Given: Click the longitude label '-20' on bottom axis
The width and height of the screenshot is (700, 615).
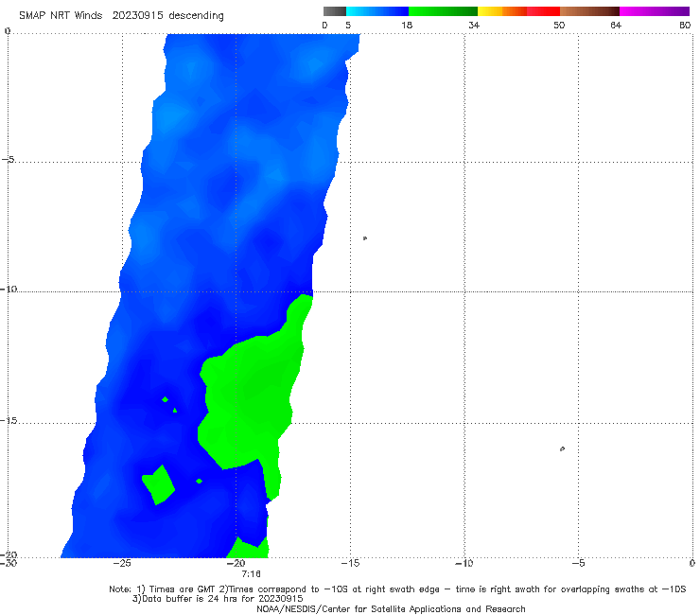Looking at the screenshot, I should 236,563.
